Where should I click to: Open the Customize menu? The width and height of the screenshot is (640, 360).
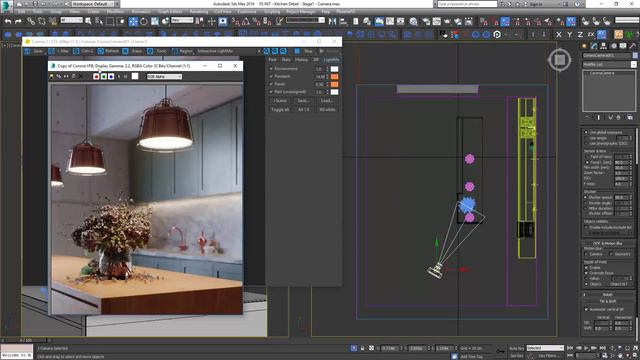click(x=247, y=12)
